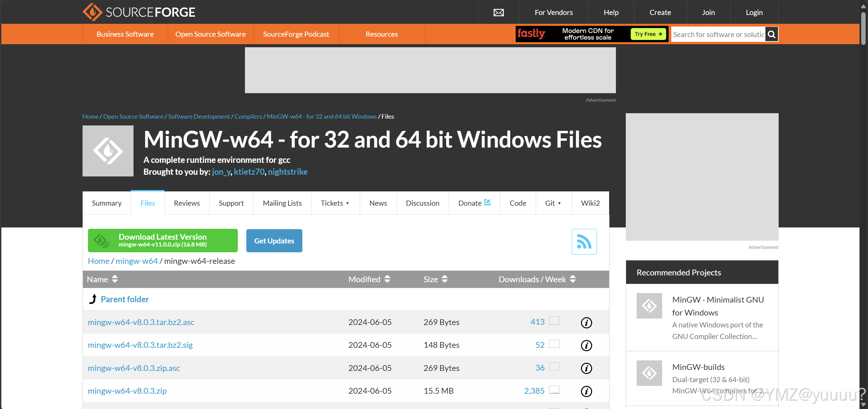Click the Parent folder arrow icon
This screenshot has width=868, height=409.
pyautogui.click(x=93, y=299)
